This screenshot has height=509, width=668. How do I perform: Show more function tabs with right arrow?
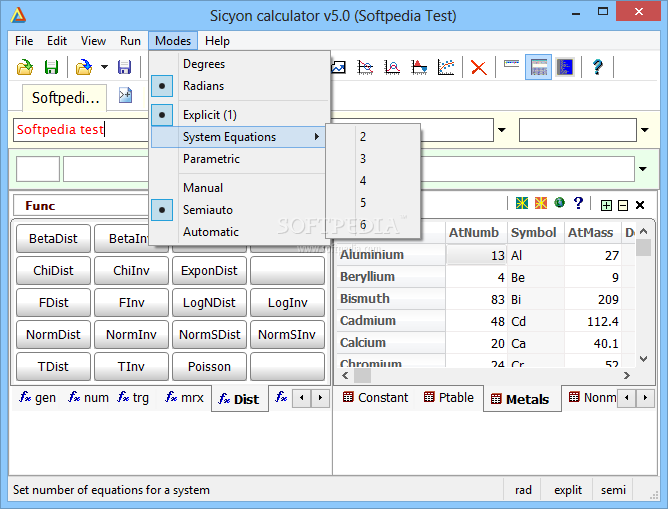pos(320,398)
